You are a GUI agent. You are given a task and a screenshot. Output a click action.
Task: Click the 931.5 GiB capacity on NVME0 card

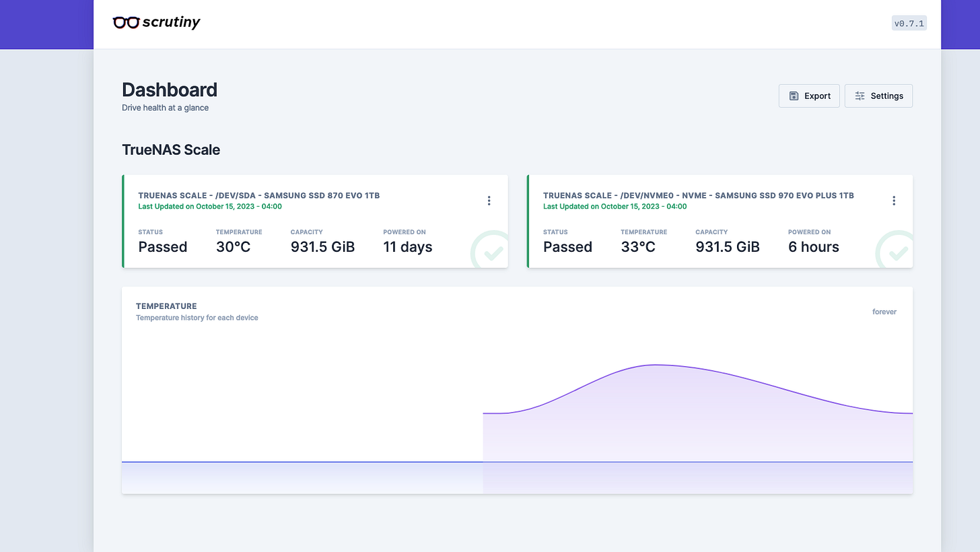pos(728,247)
